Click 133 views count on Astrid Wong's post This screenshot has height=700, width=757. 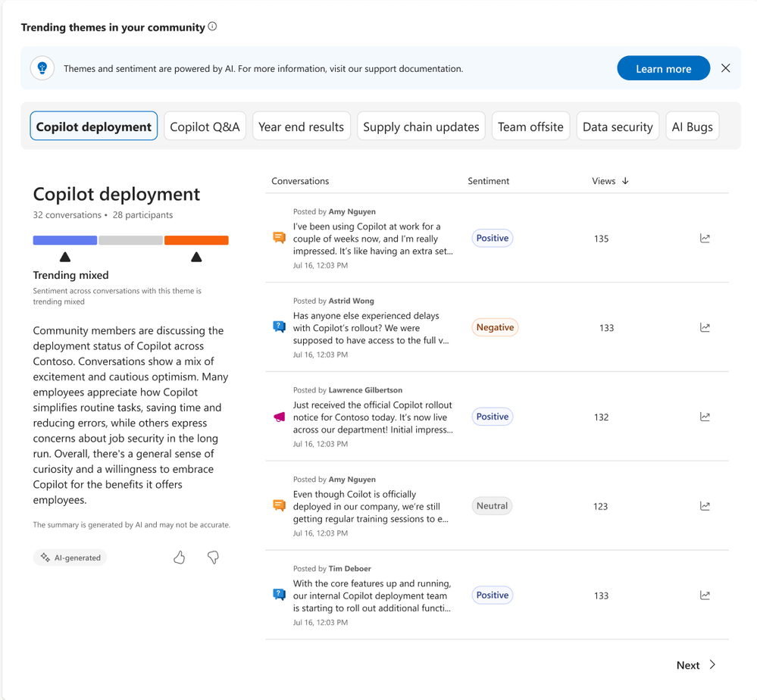coord(606,328)
